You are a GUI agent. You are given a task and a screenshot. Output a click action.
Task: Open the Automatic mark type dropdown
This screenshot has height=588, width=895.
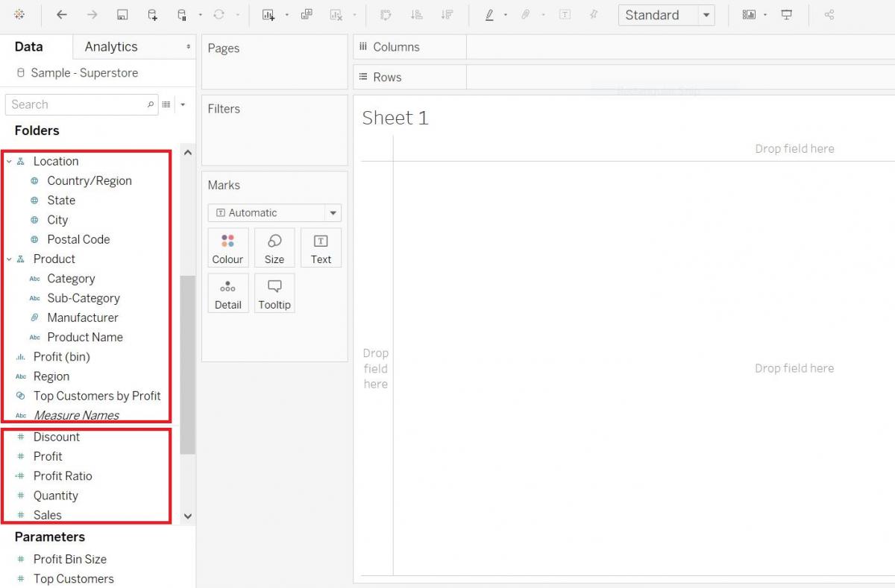pyautogui.click(x=274, y=212)
